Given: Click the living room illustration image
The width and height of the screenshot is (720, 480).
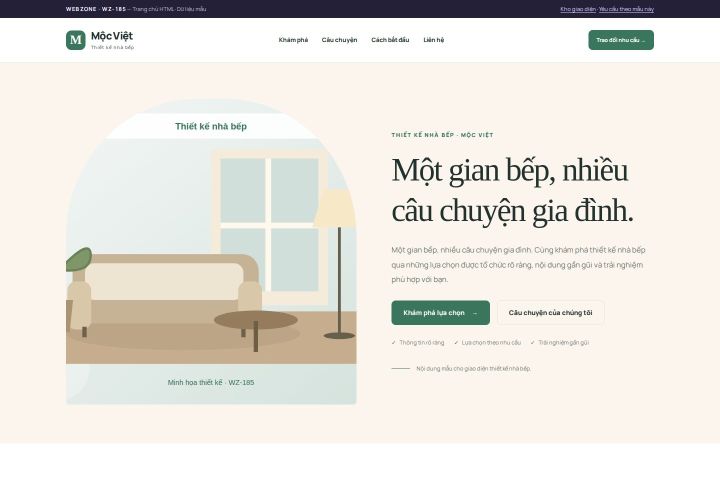Looking at the screenshot, I should (211, 251).
